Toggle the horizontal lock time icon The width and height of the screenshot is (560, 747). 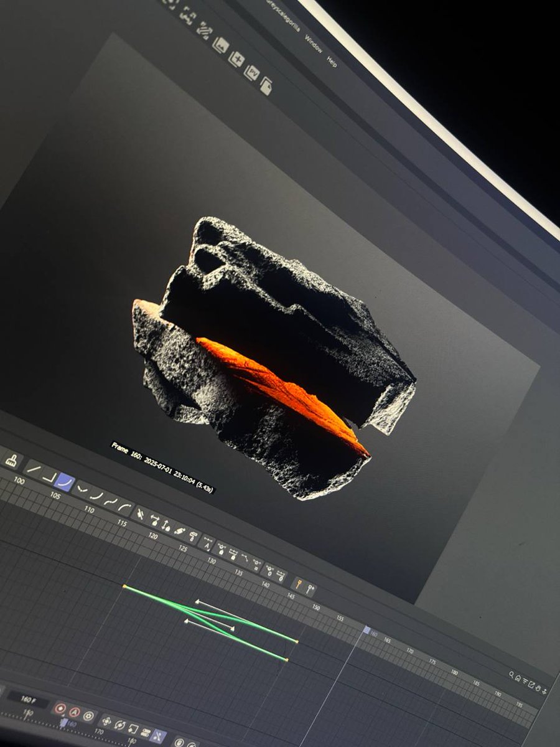click(155, 521)
